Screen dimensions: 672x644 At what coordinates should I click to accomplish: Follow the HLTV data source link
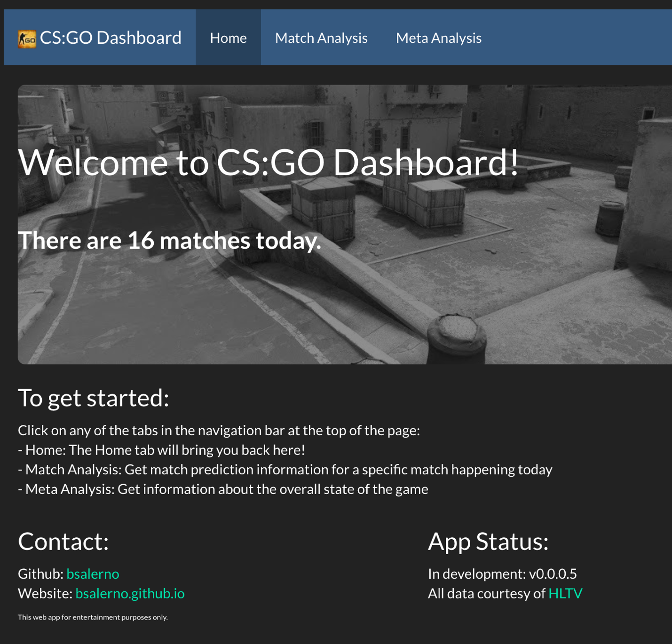click(x=565, y=593)
